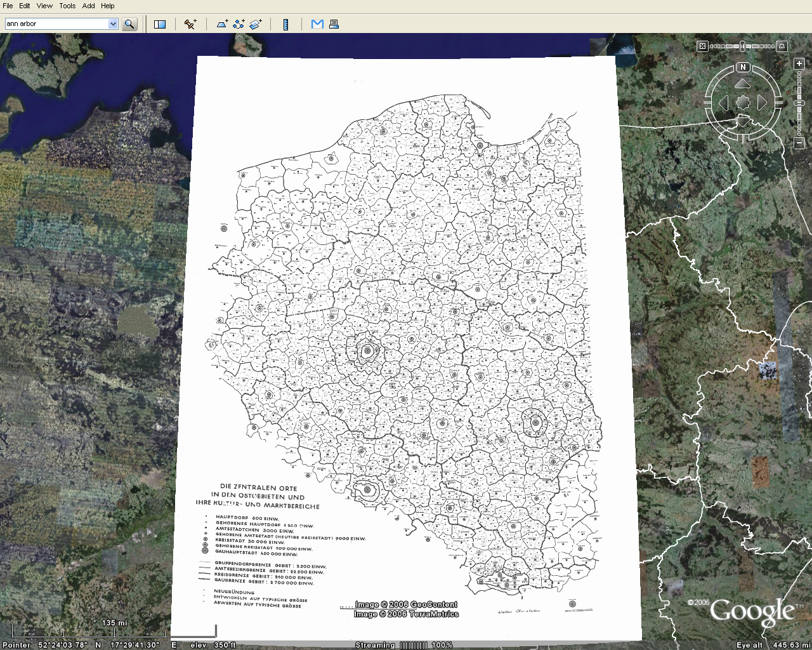Expand the search box dropdown arrow
812x650 pixels.
[x=113, y=24]
